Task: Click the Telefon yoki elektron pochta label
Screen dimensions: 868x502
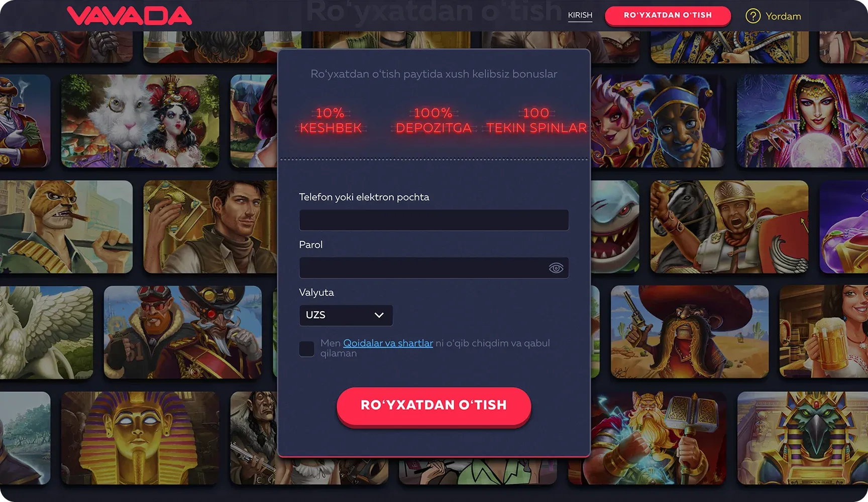Action: pos(364,197)
